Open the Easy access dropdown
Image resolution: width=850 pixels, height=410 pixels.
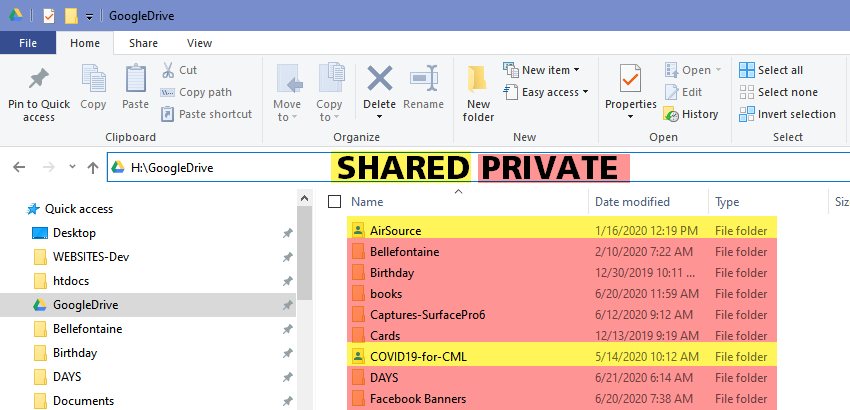tap(545, 92)
